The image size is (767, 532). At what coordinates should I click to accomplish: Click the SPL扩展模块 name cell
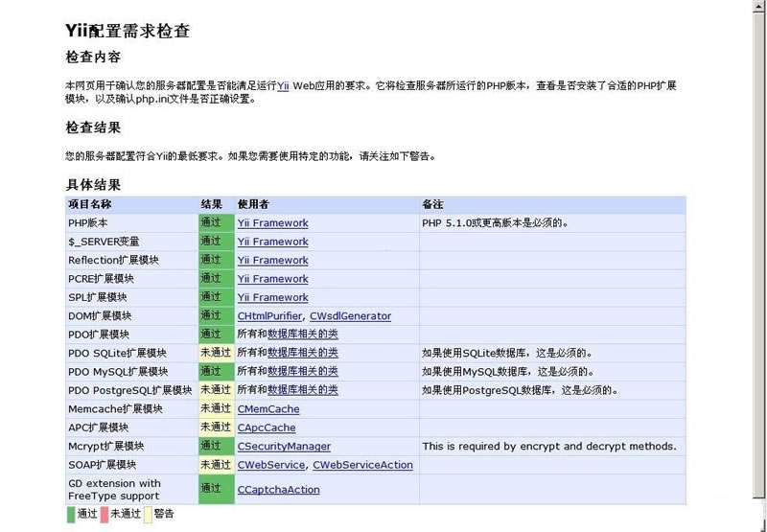[x=131, y=297]
